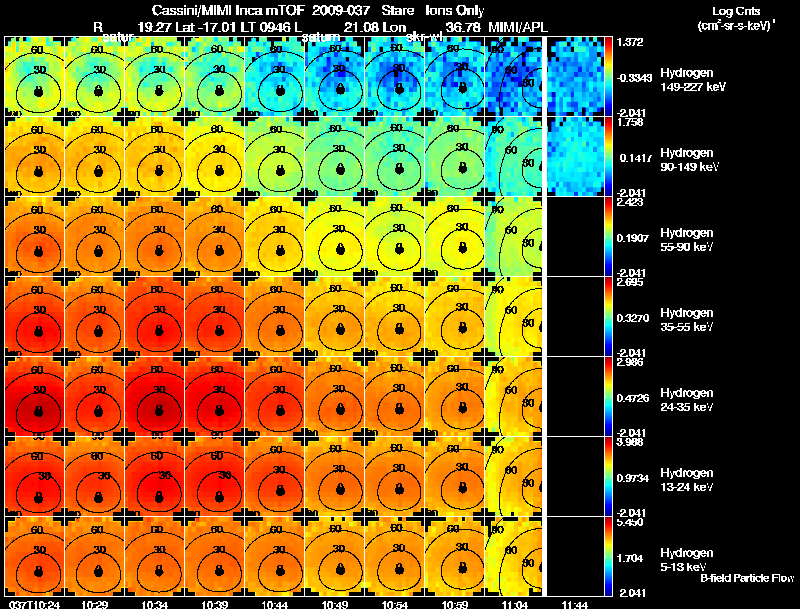Pick the 5-13 keV hydrogen image at 10:59
Viewport: 800px width, 609px height.
(x=454, y=556)
